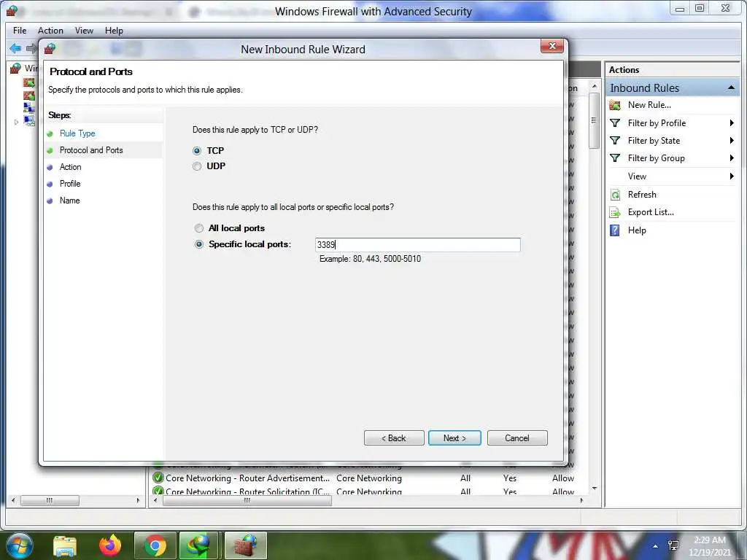The width and height of the screenshot is (747, 560).
Task: Click Filter by Group funnel icon
Action: click(x=615, y=158)
